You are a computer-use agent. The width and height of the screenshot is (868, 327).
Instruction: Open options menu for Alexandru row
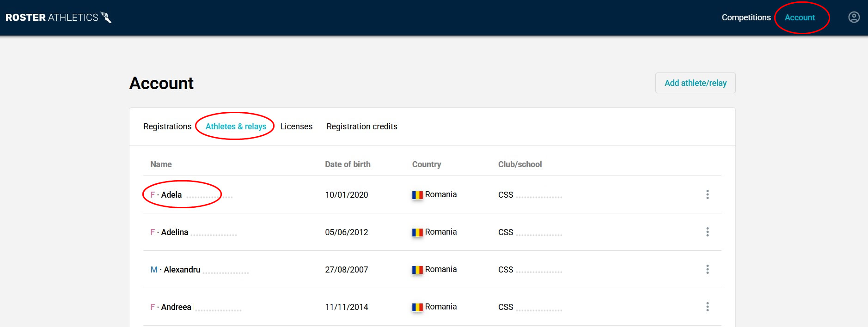click(707, 269)
